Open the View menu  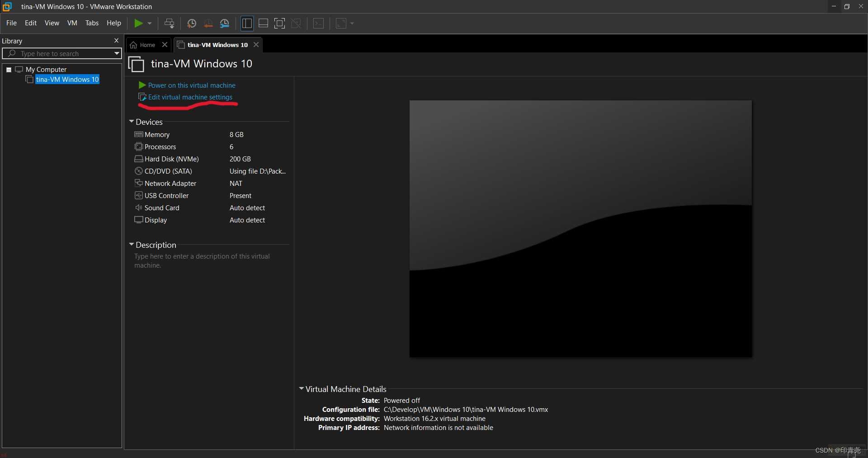click(x=52, y=23)
